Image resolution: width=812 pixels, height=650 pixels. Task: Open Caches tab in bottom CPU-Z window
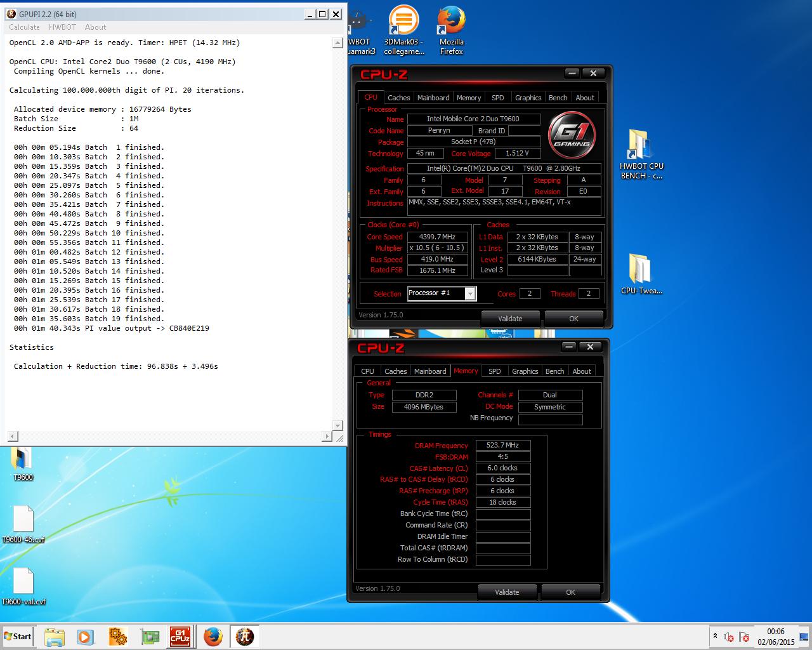[395, 371]
